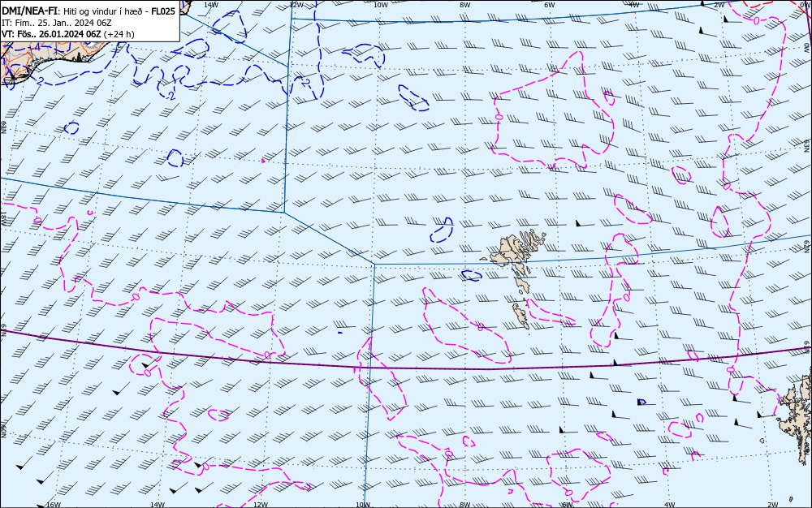Click the '10W' longitude label on bottom edge

click(x=363, y=505)
